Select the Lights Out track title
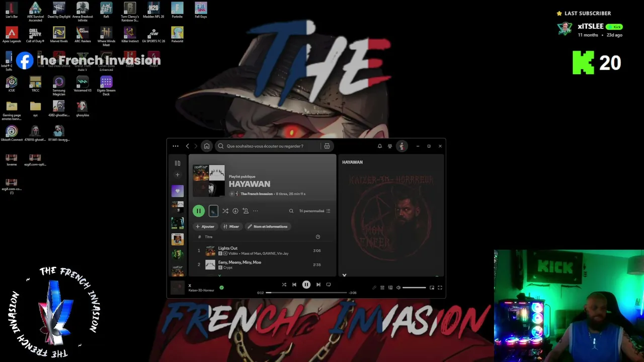The height and width of the screenshot is (362, 644). point(228,248)
